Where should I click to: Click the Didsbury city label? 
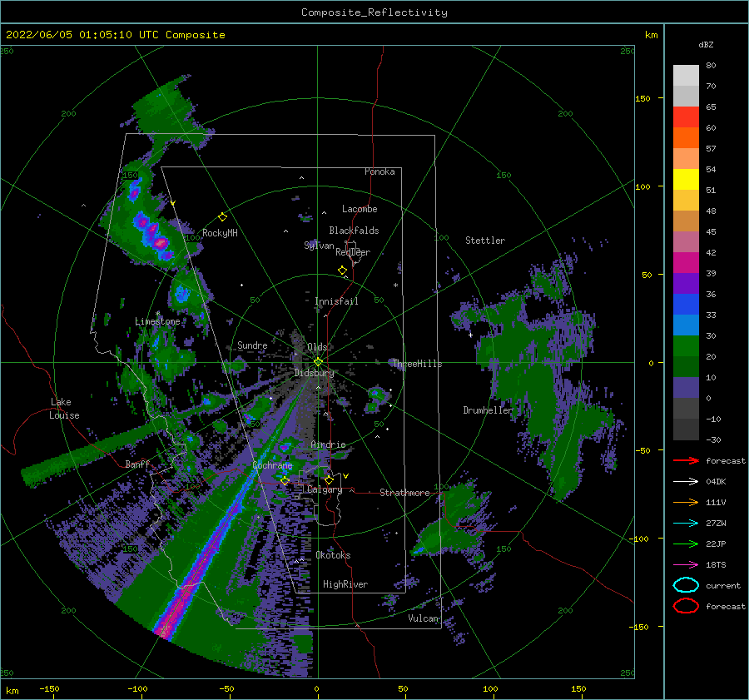[314, 373]
